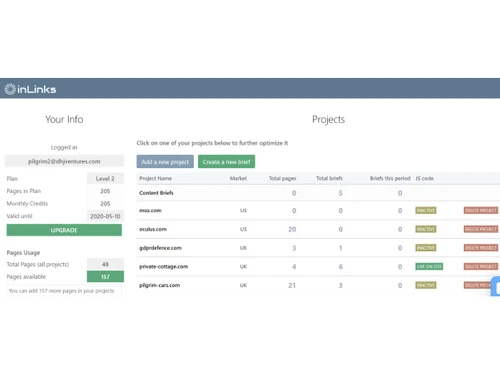
Task: Click the Add a new project button
Action: [165, 162]
